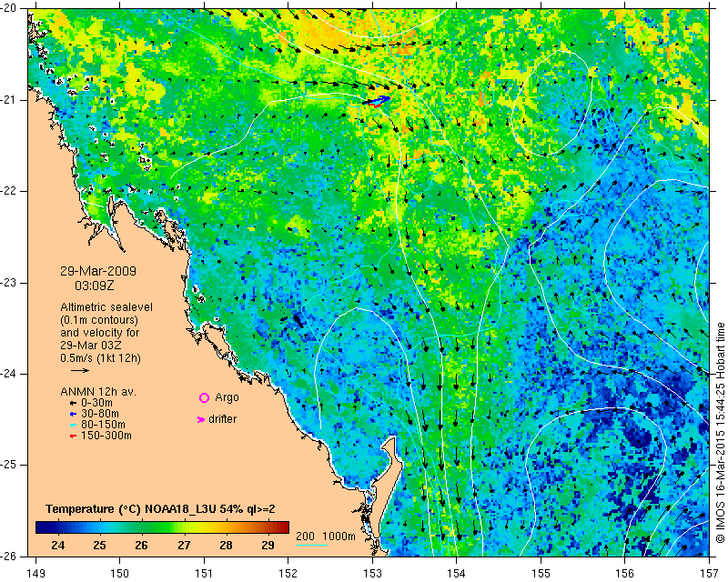The width and height of the screenshot is (728, 582).
Task: Click the blue ANMN mooring current vector
Action: (x=379, y=100)
